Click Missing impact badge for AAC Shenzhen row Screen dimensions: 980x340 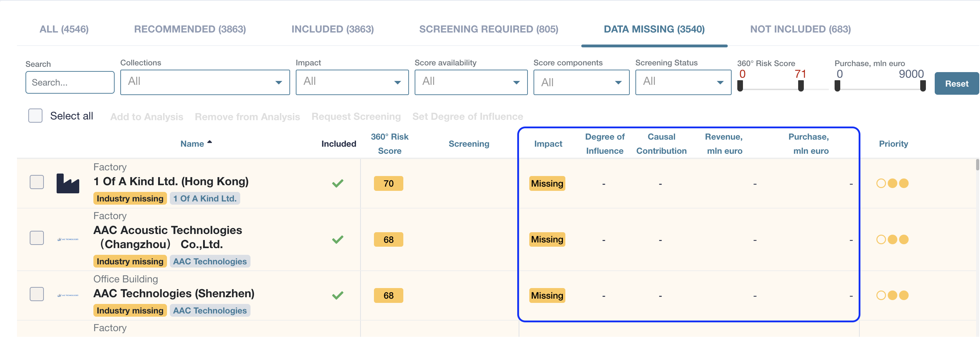(547, 296)
